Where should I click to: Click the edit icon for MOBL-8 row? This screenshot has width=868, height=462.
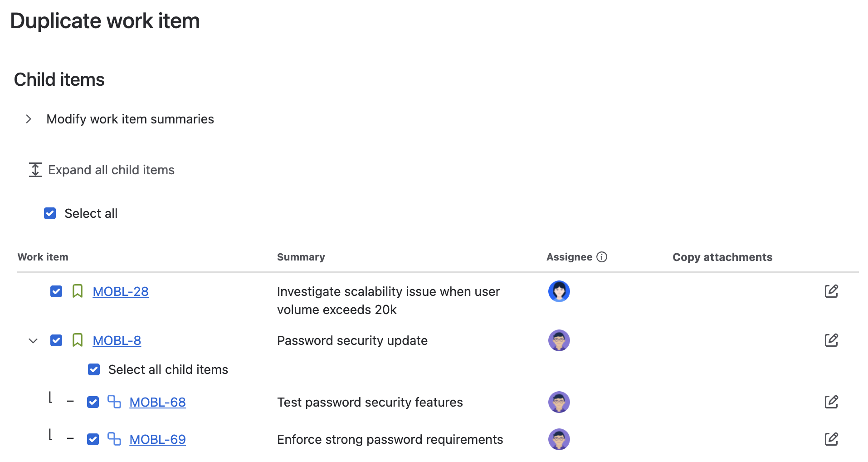[831, 340]
